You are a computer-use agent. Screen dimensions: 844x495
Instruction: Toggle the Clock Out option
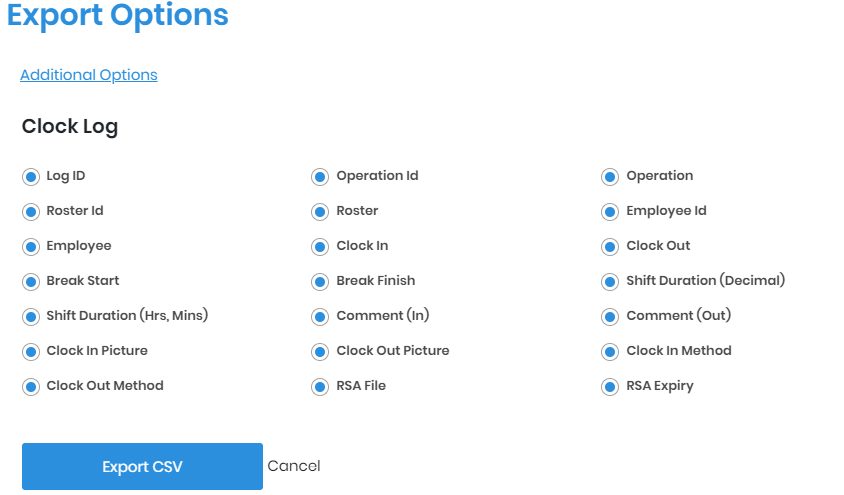[x=610, y=247]
